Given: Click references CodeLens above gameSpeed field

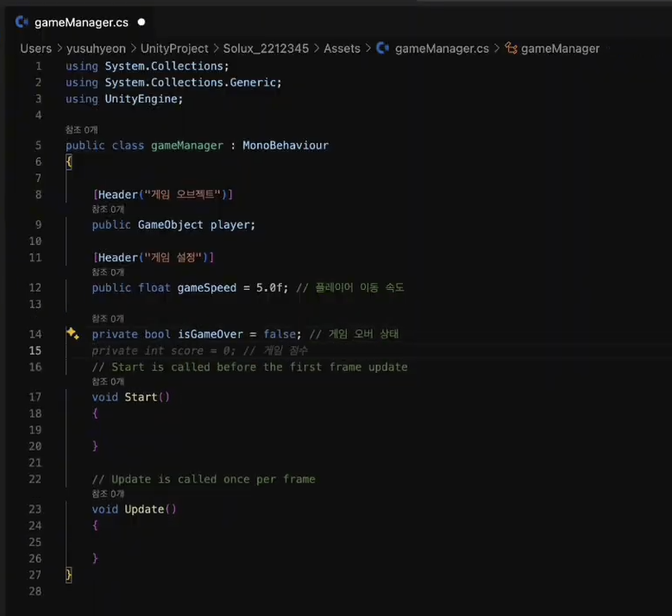Looking at the screenshot, I should [108, 273].
